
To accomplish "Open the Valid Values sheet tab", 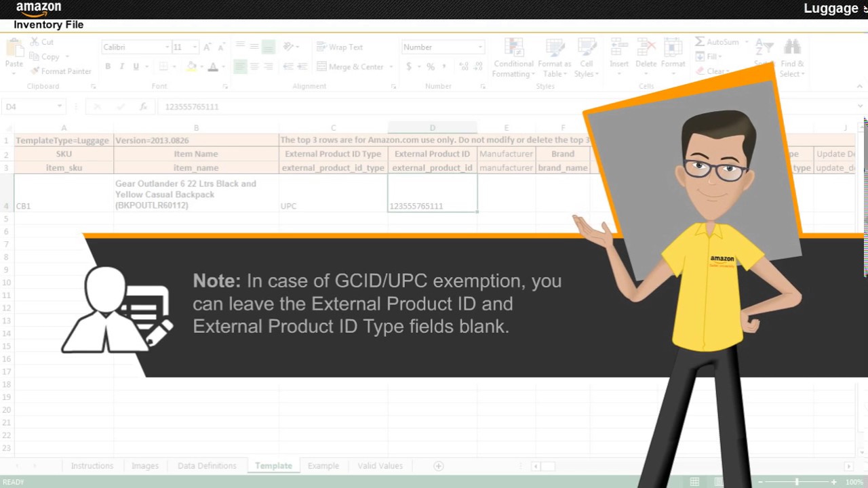I will point(380,466).
